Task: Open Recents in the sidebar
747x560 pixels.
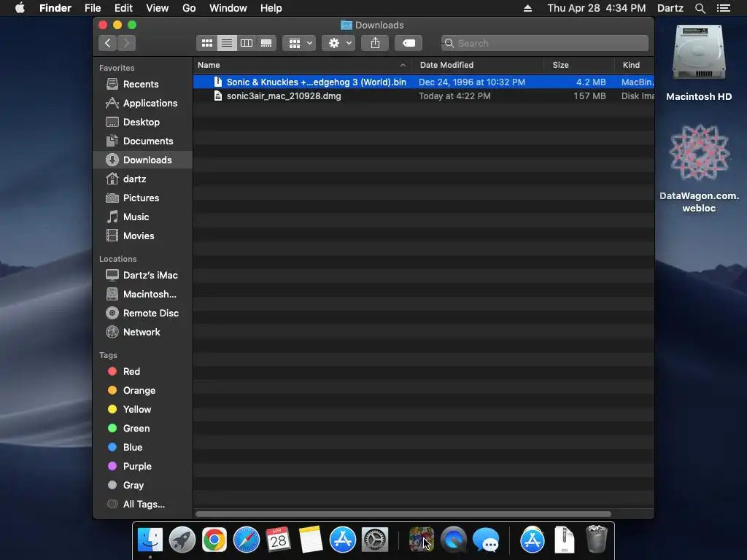Action: (142, 85)
